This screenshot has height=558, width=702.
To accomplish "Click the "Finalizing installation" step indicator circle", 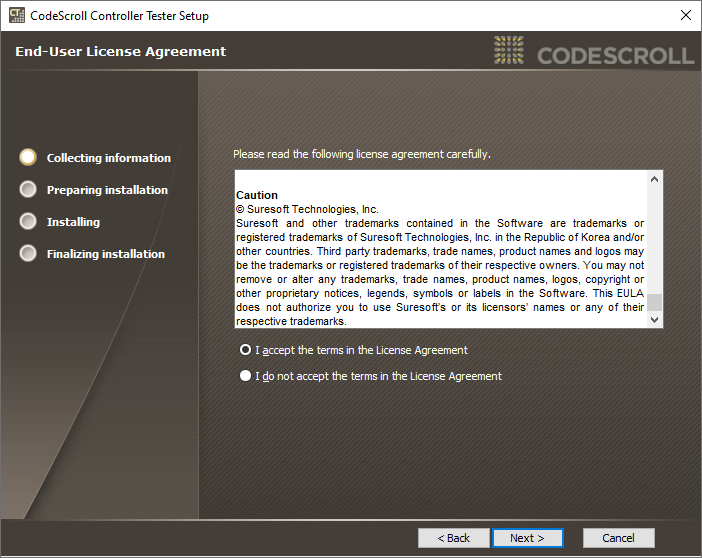I will tap(28, 253).
